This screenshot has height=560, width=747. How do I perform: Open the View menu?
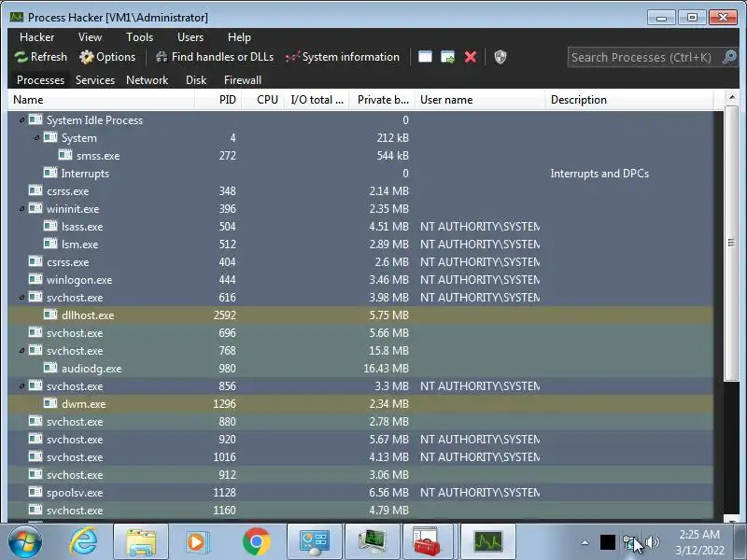(x=90, y=37)
